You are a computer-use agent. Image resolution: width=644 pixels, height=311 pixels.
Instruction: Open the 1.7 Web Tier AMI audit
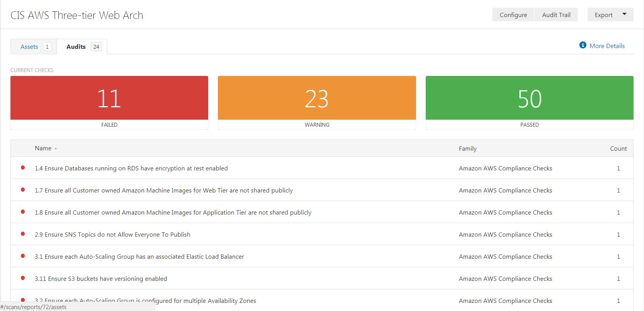164,190
